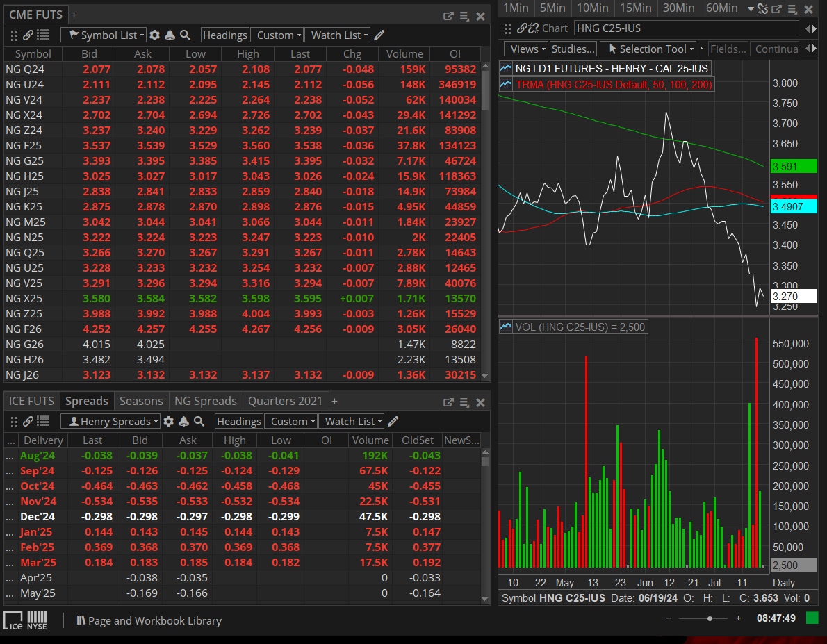Open the Watch List dropdown in the Spreads toolbar
Image resolution: width=827 pixels, height=644 pixels.
coord(351,421)
